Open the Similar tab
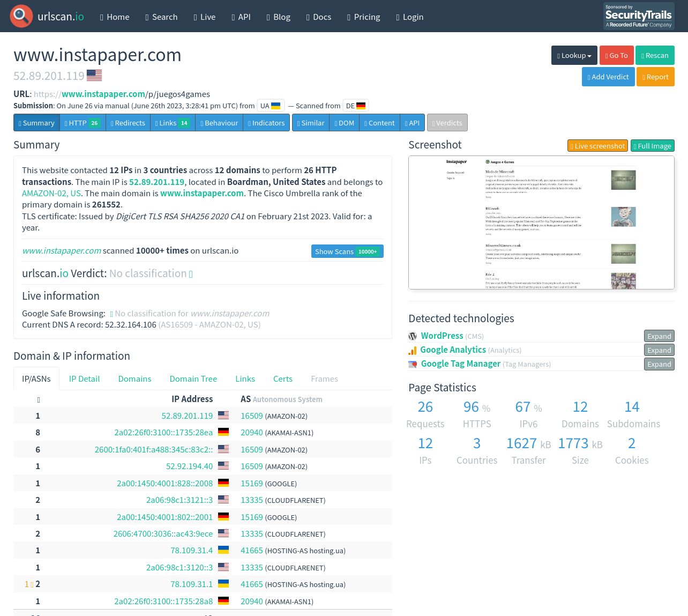 311,123
